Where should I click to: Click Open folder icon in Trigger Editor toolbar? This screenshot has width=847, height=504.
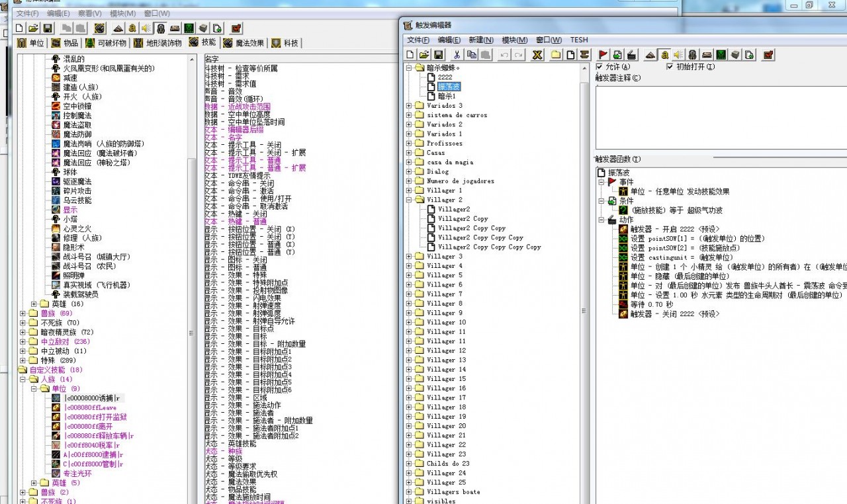[423, 55]
